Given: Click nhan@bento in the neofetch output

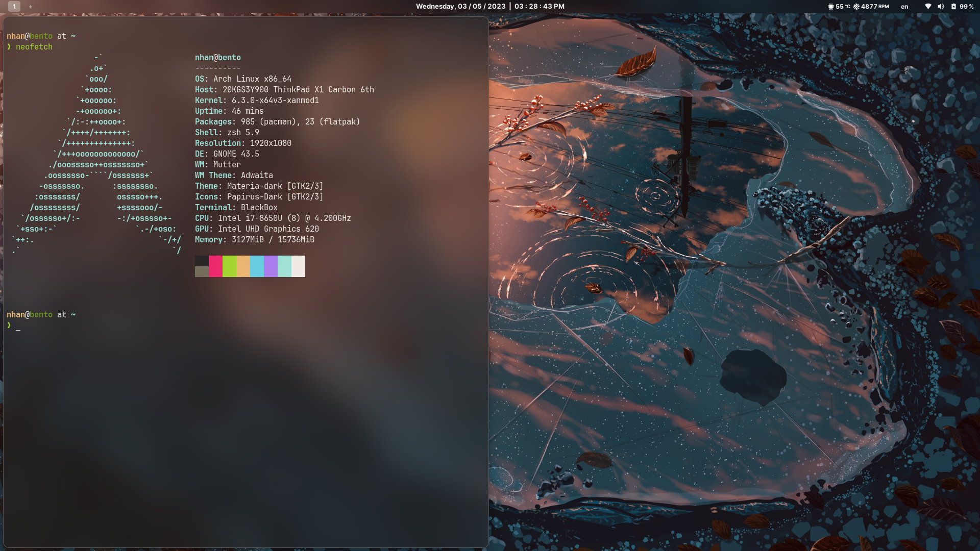Looking at the screenshot, I should pyautogui.click(x=218, y=57).
